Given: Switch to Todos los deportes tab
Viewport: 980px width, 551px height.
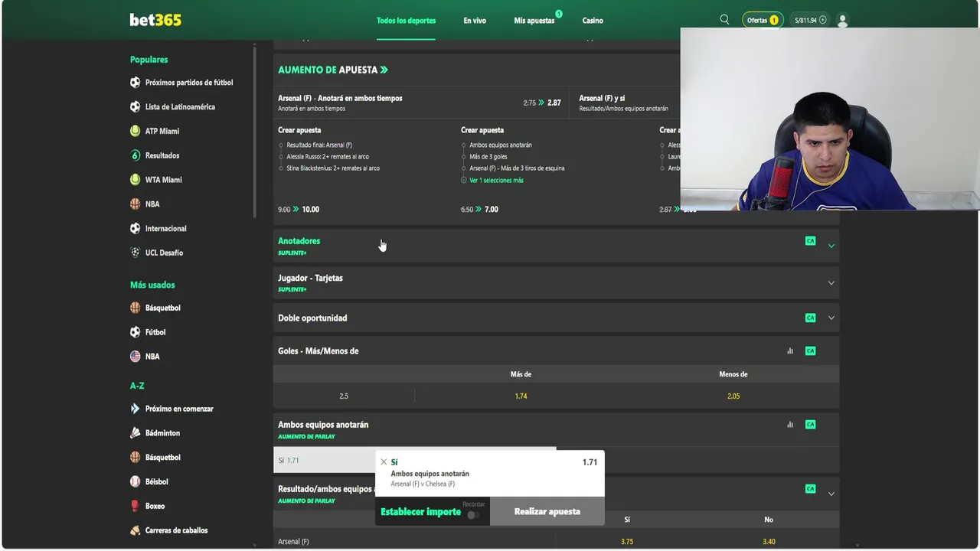Looking at the screenshot, I should [x=406, y=21].
